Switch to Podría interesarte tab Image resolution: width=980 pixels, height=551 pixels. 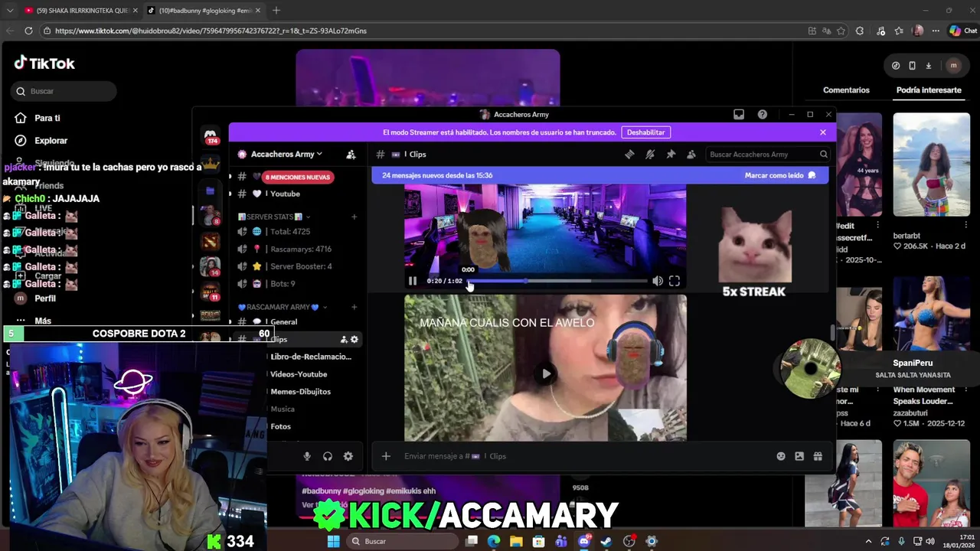[929, 90]
